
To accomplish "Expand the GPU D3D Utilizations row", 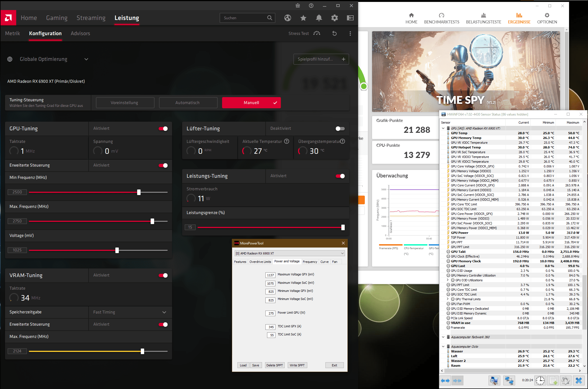I will 448,280.
